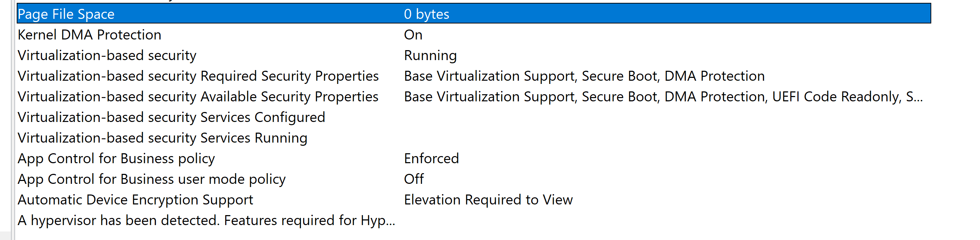980x240 pixels.
Task: Click the 'On' value for Kernel DMA Protection
Action: coord(413,34)
